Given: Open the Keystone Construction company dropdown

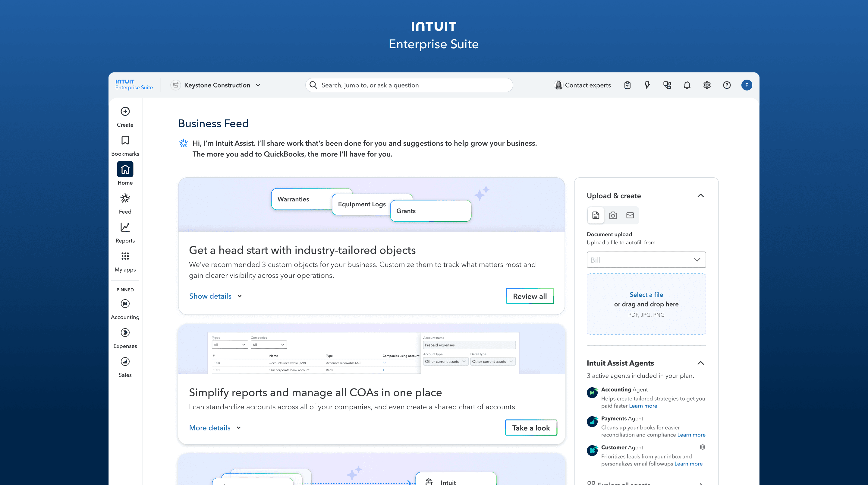Looking at the screenshot, I should (x=217, y=85).
